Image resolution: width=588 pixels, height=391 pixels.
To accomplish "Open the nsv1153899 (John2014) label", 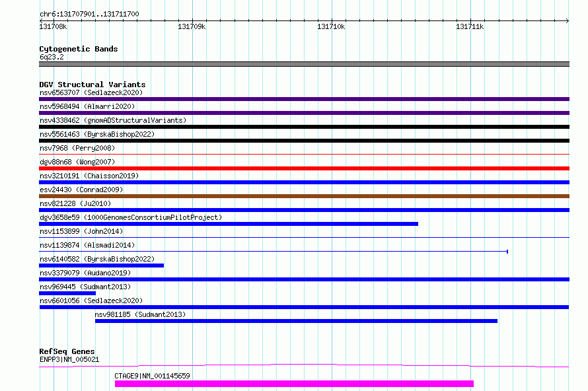I will click(81, 231).
